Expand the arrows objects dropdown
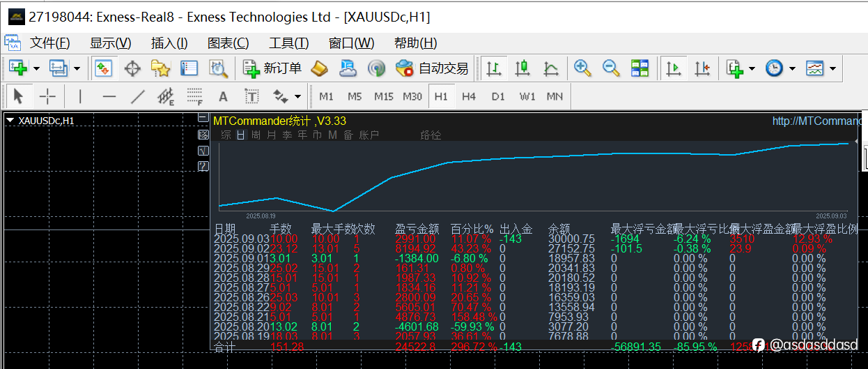Screen dimensions: 868x369 click(x=298, y=97)
